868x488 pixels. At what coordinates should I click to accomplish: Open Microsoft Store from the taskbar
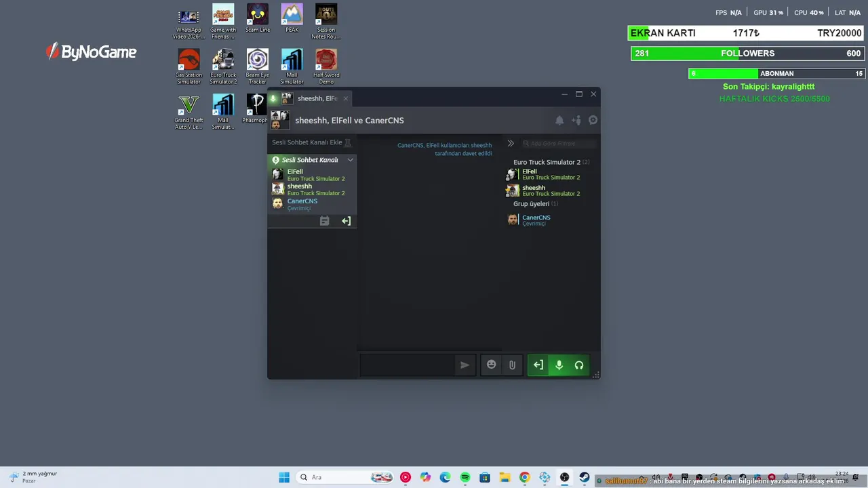485,477
